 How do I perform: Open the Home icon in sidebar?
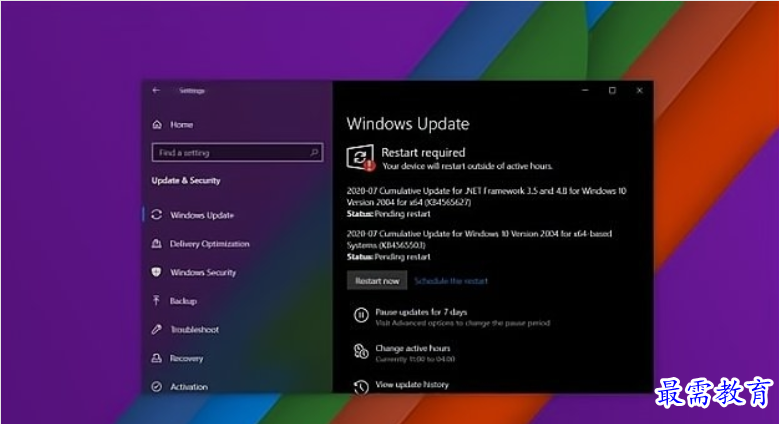click(157, 125)
